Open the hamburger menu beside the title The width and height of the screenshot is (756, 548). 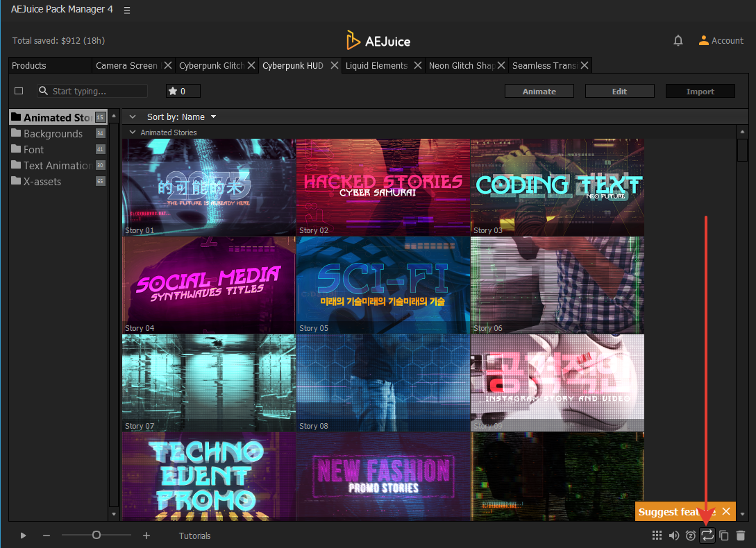coord(126,10)
